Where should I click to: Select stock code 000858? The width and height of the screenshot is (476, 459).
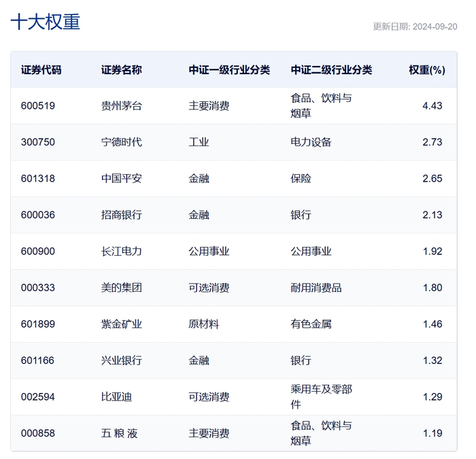tap(38, 433)
